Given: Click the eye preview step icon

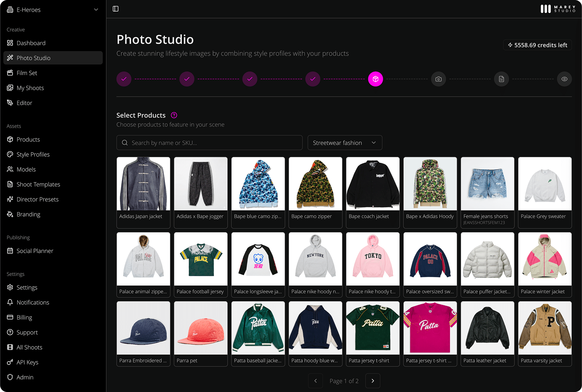Looking at the screenshot, I should (564, 79).
